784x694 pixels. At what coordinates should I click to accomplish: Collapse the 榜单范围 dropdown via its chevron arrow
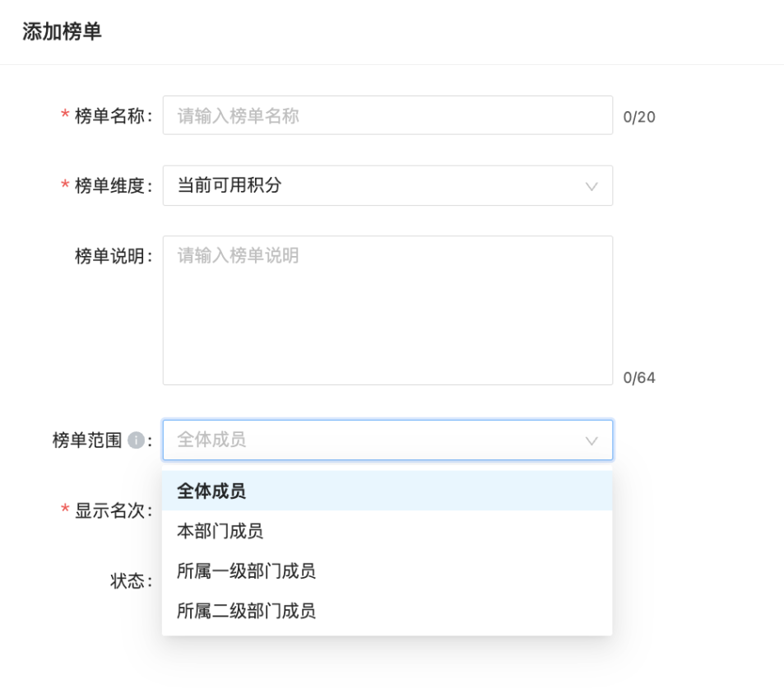(x=591, y=440)
